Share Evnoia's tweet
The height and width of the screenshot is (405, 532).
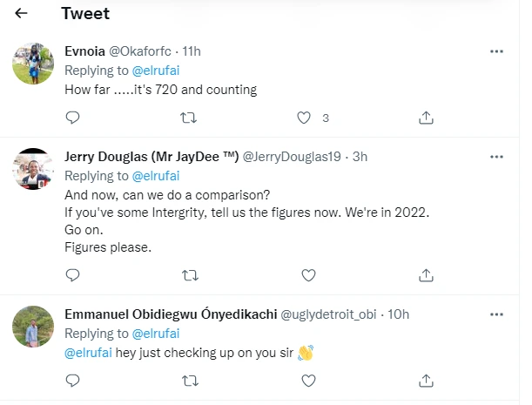pos(427,118)
